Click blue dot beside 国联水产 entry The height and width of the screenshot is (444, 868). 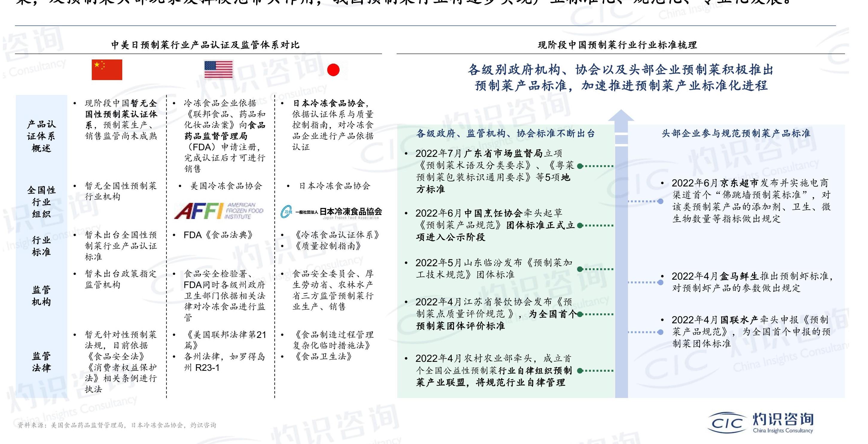pyautogui.click(x=661, y=332)
